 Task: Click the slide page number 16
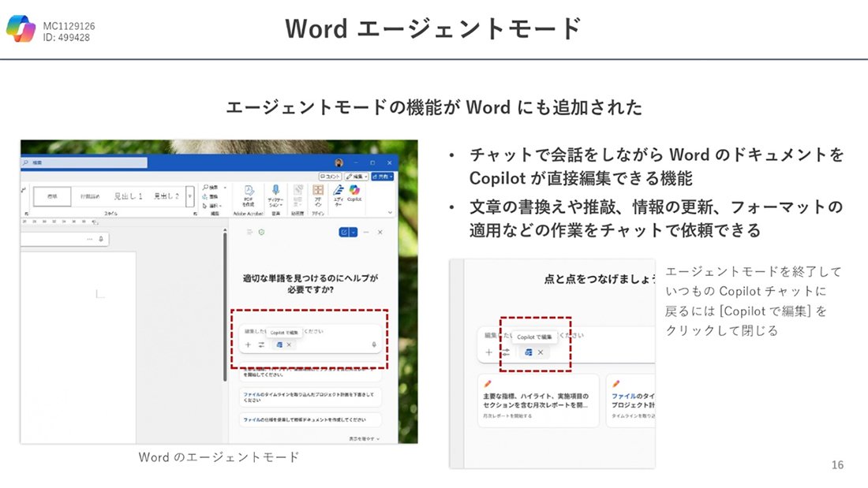tap(837, 465)
